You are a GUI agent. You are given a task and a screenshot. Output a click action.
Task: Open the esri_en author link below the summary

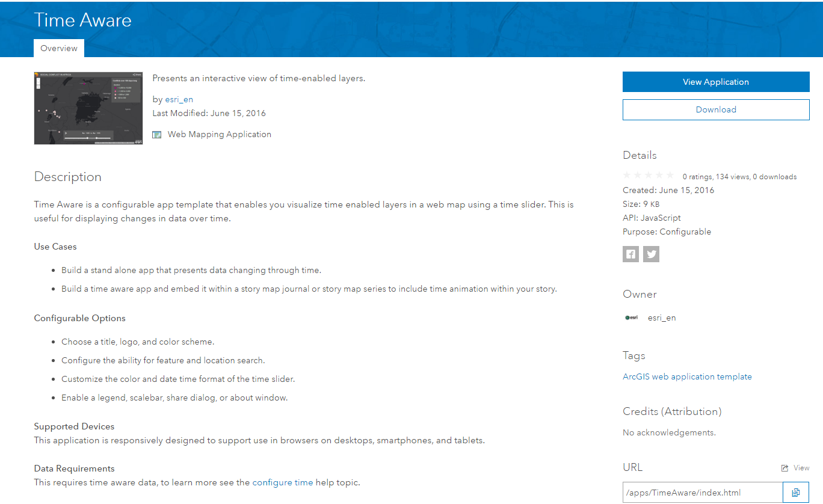tap(179, 99)
